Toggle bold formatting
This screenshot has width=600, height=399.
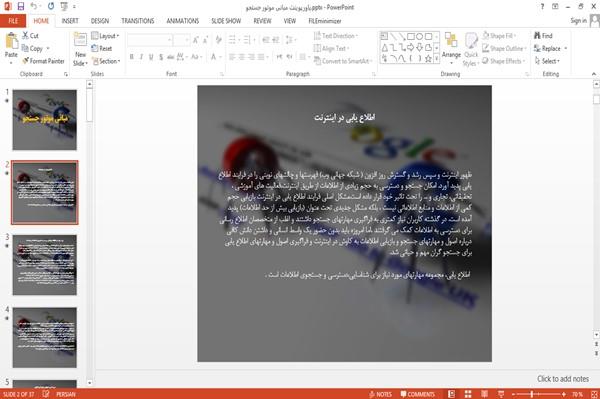132,57
